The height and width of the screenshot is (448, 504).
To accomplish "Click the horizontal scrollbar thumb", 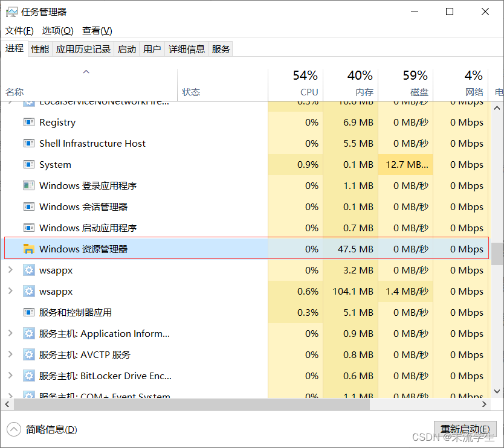I will coord(192,405).
